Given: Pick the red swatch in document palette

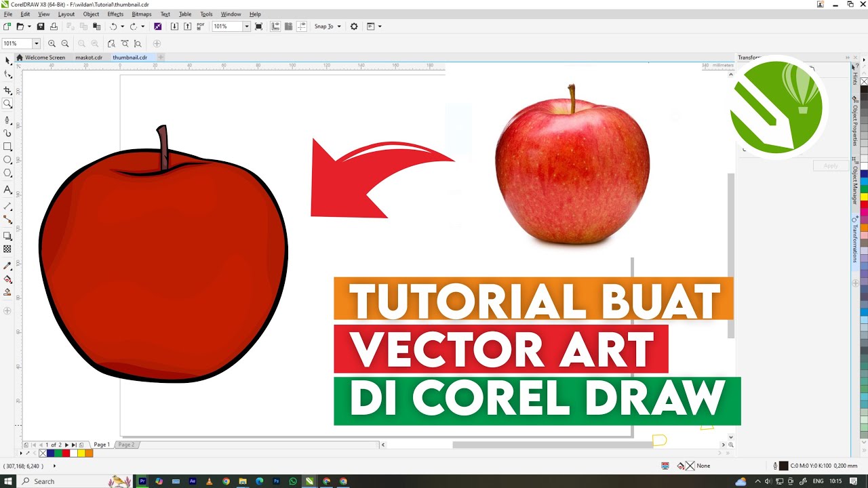Looking at the screenshot, I should pos(66,453).
